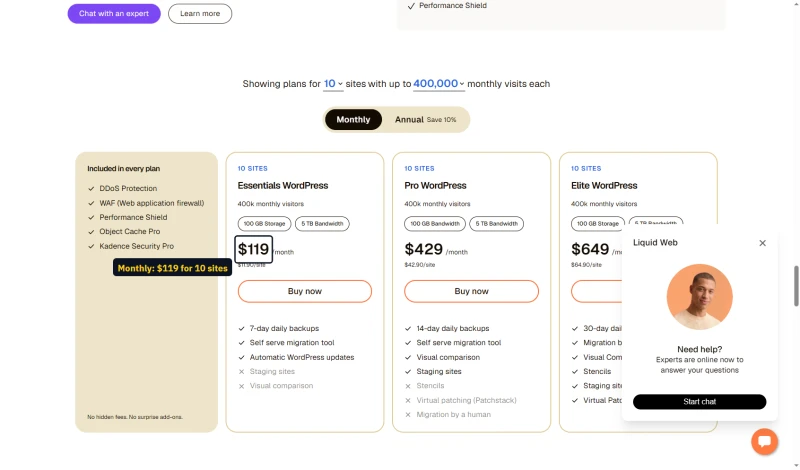This screenshot has width=800, height=470.
Task: Click X icon beside Essentials Staging sites
Action: click(241, 372)
